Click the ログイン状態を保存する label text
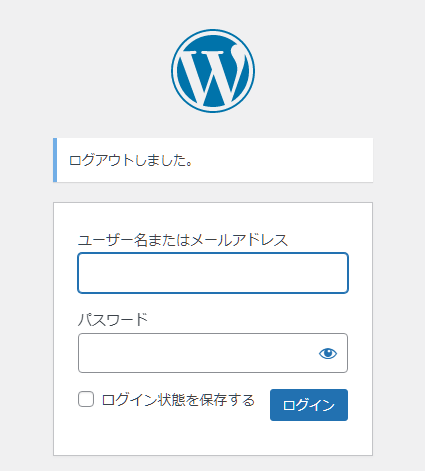The width and height of the screenshot is (425, 471). pos(178,399)
